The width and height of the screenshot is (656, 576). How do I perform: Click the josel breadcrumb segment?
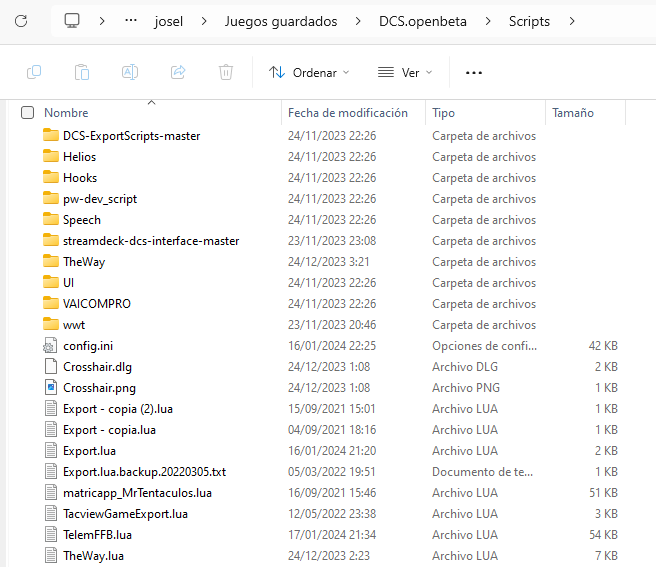[168, 21]
